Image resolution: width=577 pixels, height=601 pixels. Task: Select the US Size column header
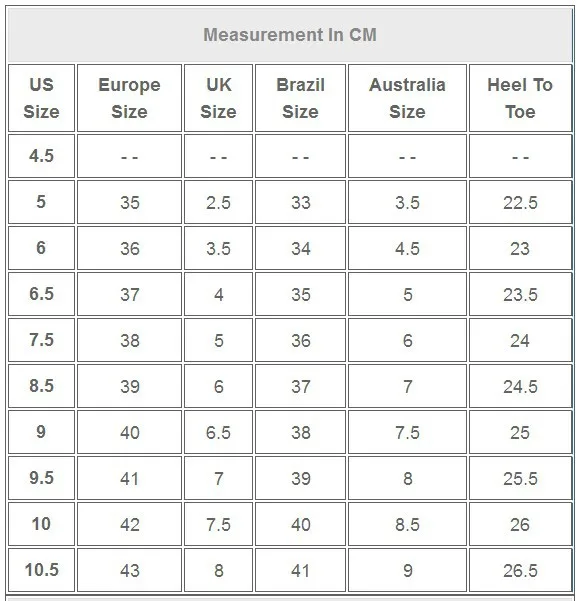[41, 98]
